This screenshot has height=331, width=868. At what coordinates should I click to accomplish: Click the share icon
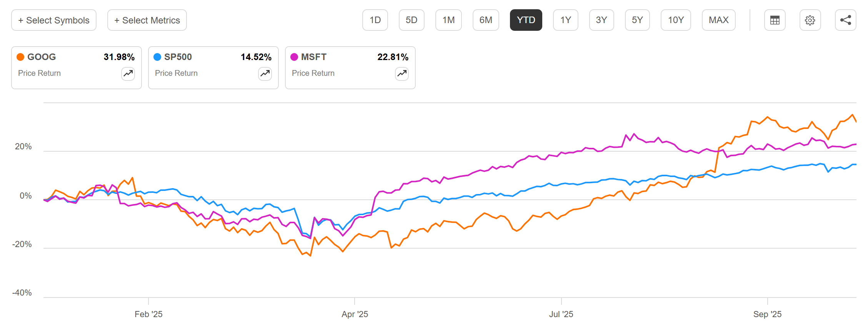[x=845, y=20]
